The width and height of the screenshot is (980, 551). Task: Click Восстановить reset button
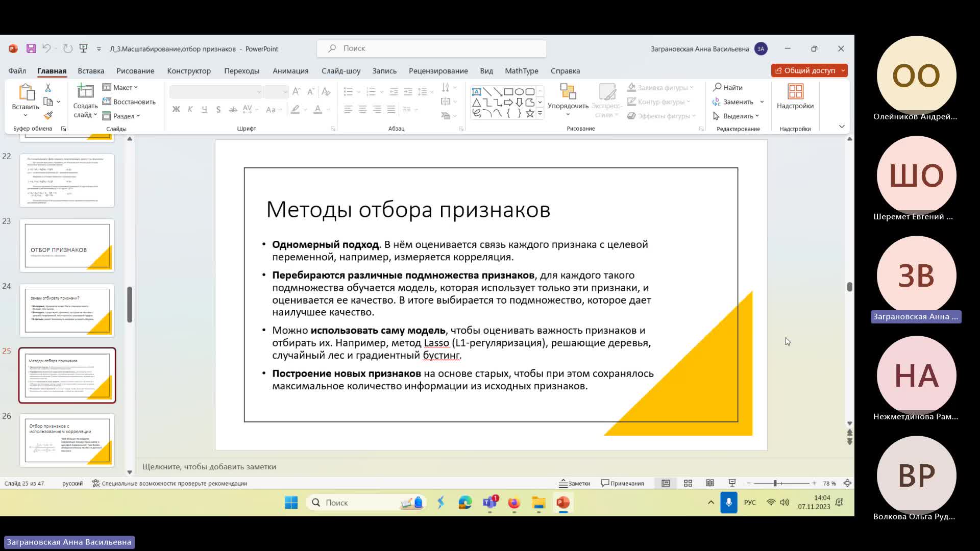click(129, 102)
